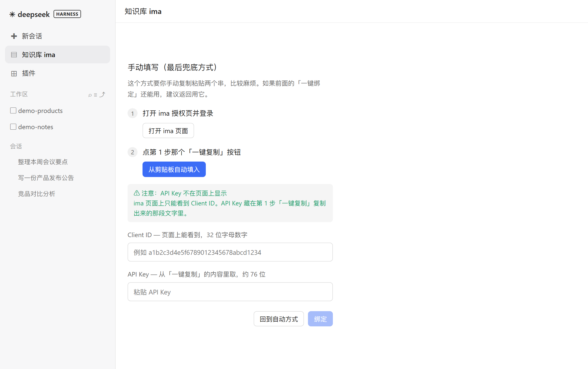Click the 从剪贴板自动填入 button
Viewport: 588px width, 369px height.
(174, 169)
